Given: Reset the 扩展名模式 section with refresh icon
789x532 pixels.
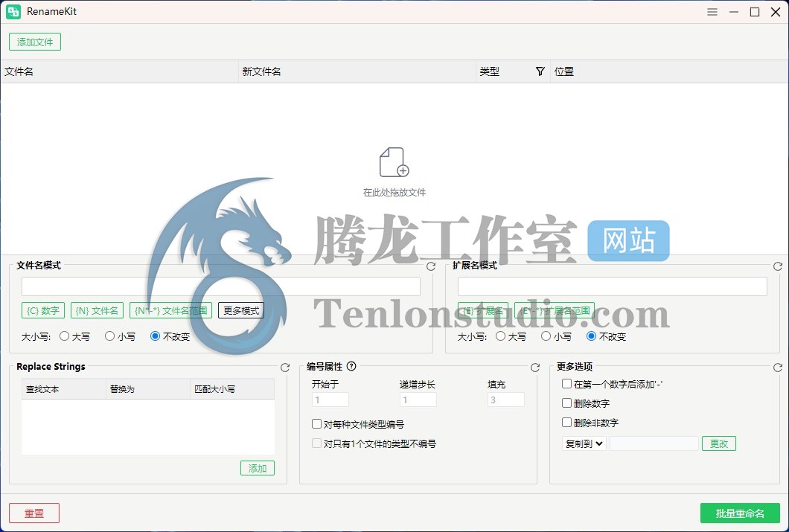Looking at the screenshot, I should [778, 266].
